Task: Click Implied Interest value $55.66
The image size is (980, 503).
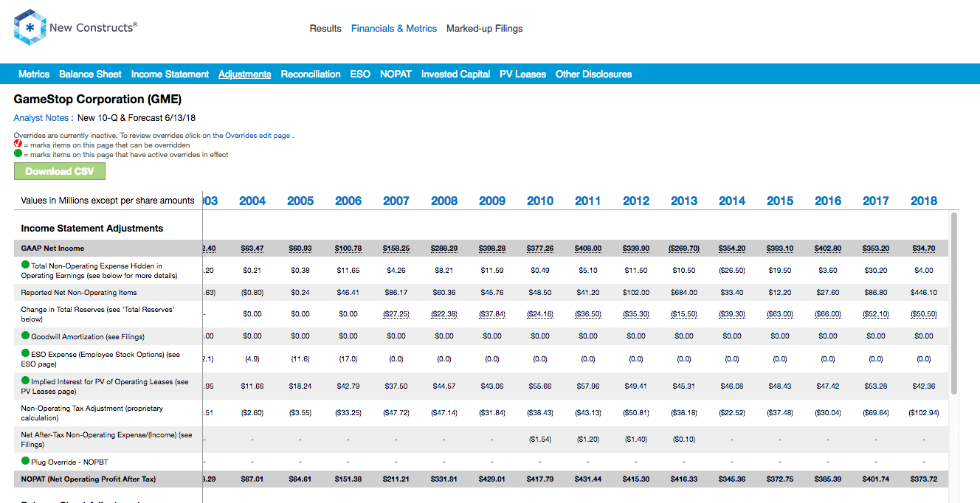Action: pos(540,386)
